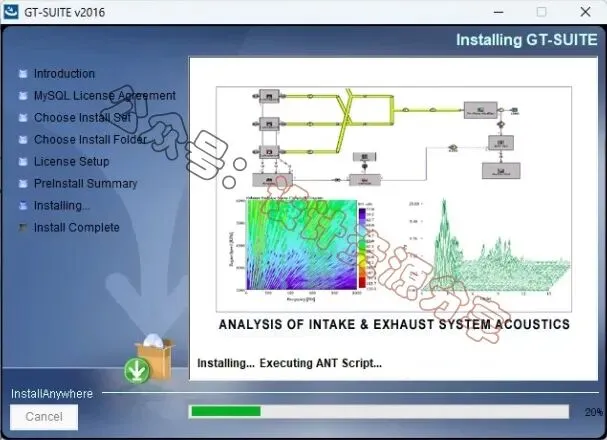
Task: Select the Install Complete step
Action: click(x=77, y=228)
